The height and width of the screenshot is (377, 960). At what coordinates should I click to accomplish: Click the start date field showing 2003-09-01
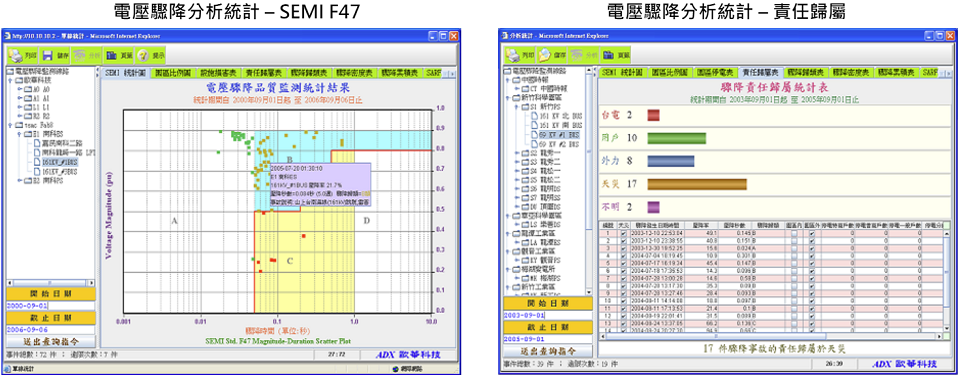(x=547, y=315)
